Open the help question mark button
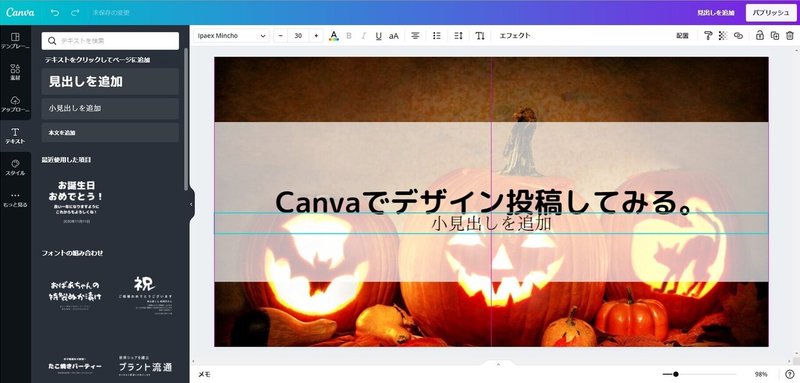This screenshot has height=383, width=800. pos(790,374)
